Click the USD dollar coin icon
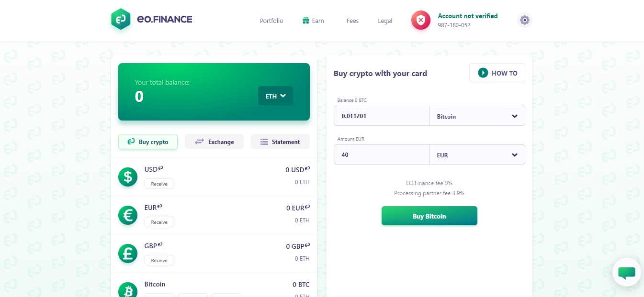The image size is (644, 297). (128, 177)
